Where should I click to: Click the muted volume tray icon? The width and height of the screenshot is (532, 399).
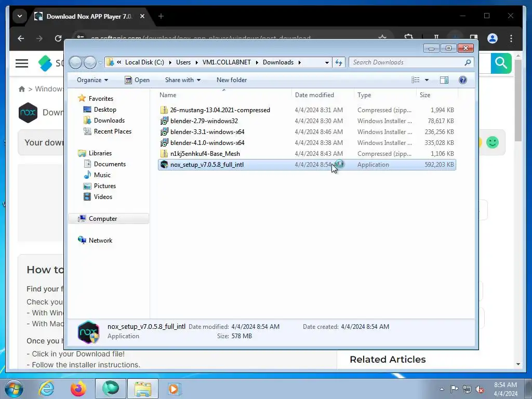(x=480, y=389)
